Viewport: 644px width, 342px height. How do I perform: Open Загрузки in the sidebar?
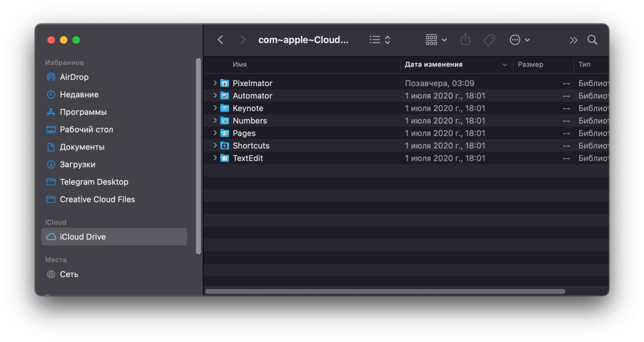coord(77,164)
